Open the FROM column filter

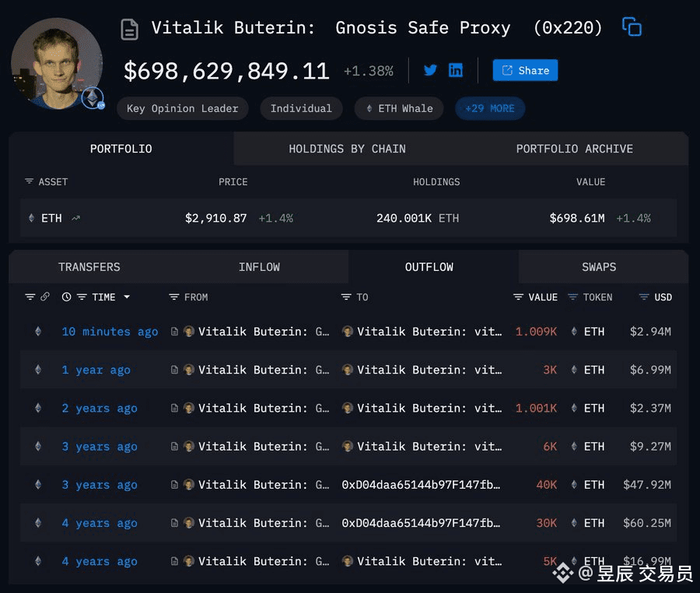click(x=174, y=297)
